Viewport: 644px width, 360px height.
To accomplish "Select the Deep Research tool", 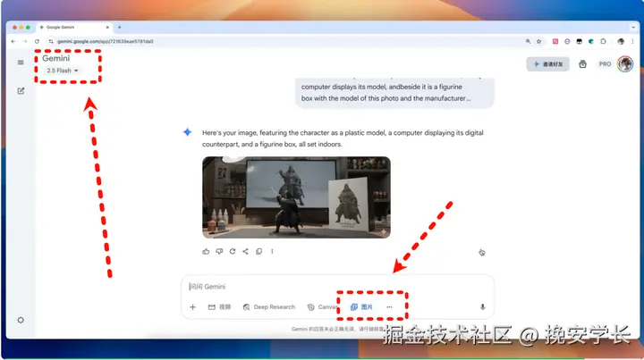I will (269, 306).
